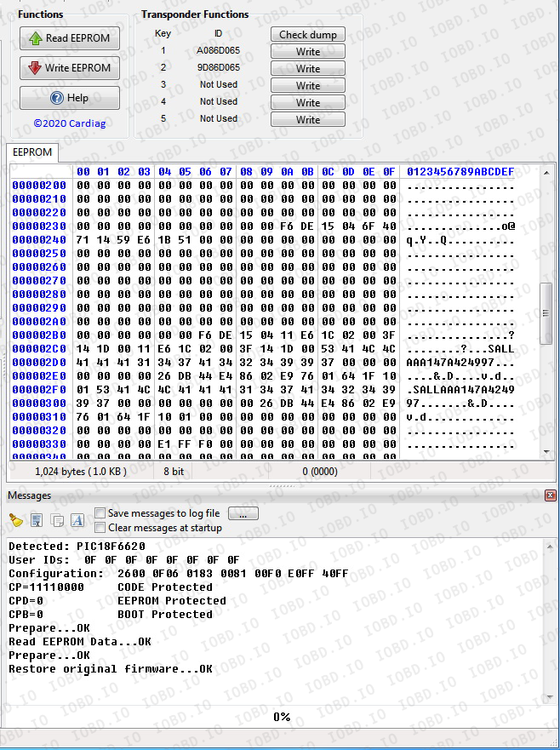
Task: Click ASCII text AAA147A424997
Action: (x=450, y=363)
